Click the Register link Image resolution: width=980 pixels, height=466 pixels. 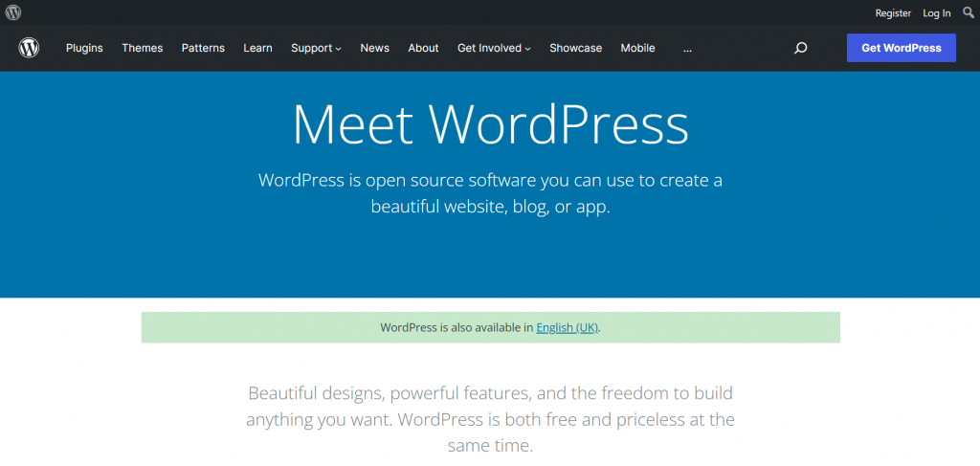893,13
